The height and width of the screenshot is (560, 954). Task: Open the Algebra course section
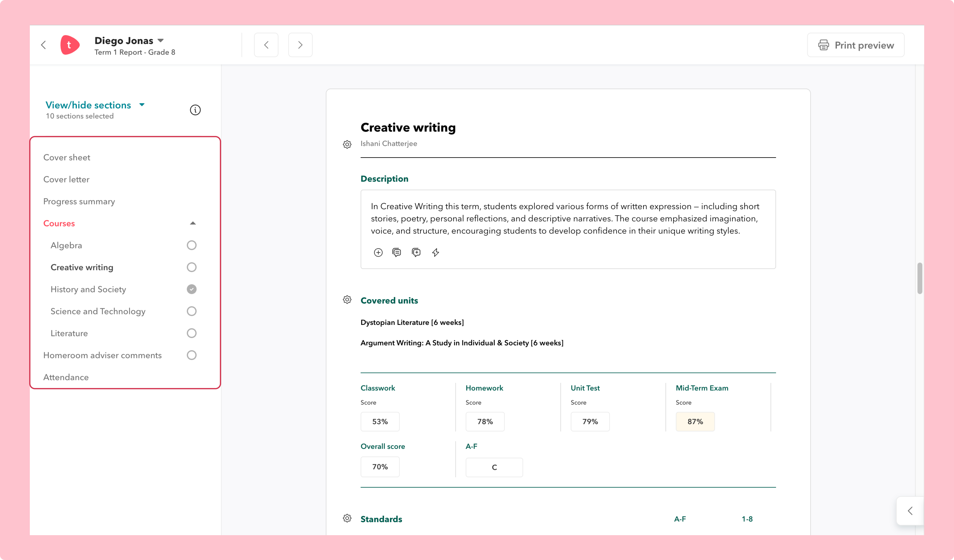[x=66, y=245]
